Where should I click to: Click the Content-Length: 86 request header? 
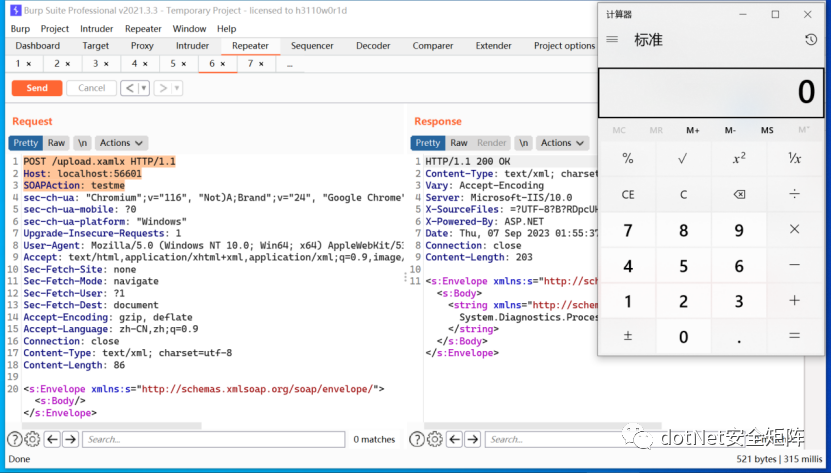point(74,365)
